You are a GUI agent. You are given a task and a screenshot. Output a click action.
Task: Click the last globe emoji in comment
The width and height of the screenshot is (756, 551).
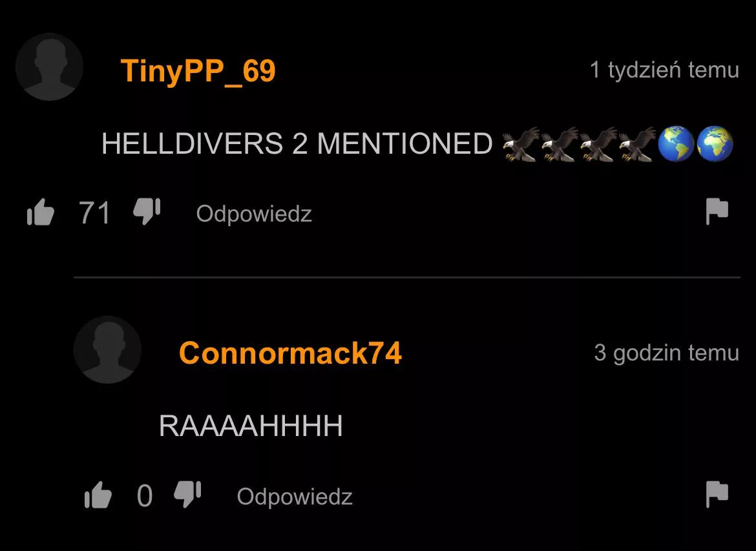715,143
